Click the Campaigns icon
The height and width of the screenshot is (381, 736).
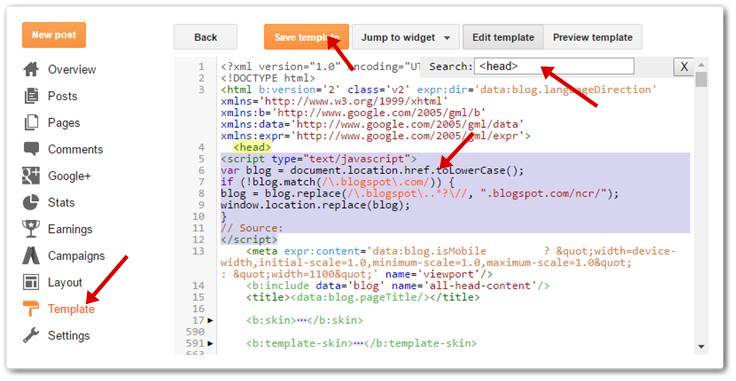pos(31,256)
